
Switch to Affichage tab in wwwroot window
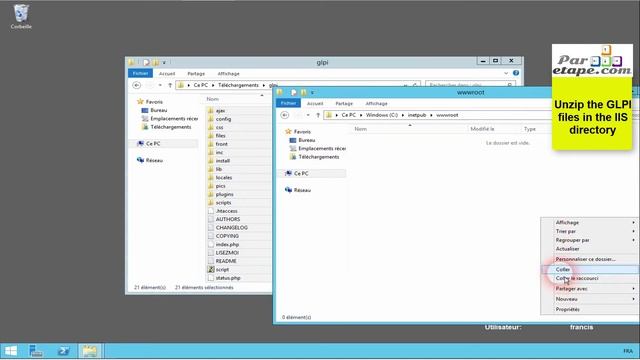coord(376,104)
